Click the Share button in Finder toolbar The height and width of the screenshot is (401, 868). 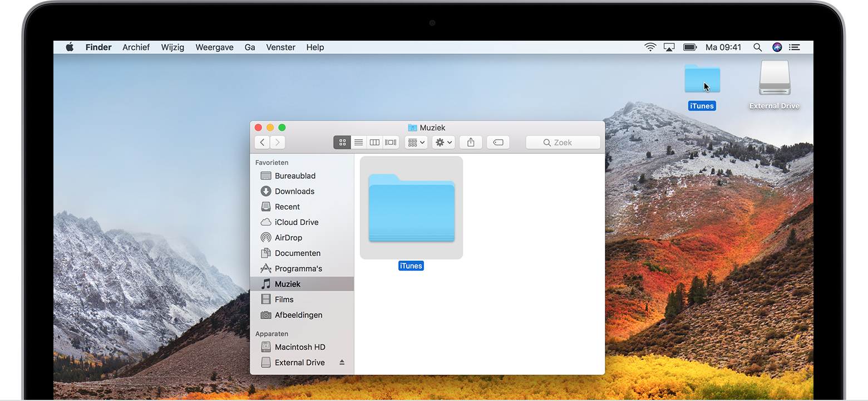tap(471, 143)
